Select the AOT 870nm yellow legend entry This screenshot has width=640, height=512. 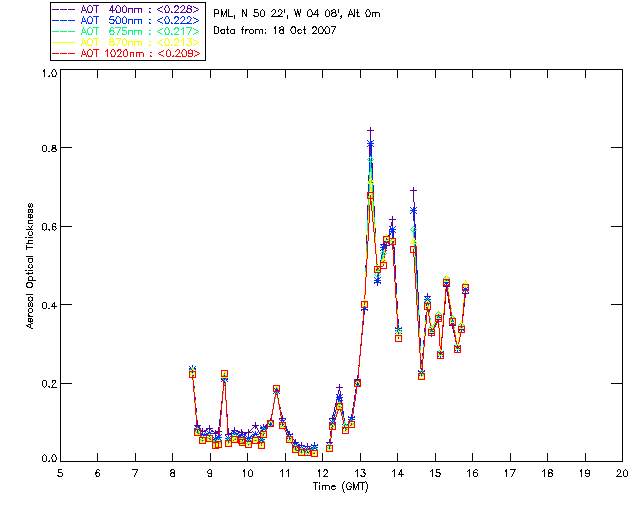click(x=127, y=42)
